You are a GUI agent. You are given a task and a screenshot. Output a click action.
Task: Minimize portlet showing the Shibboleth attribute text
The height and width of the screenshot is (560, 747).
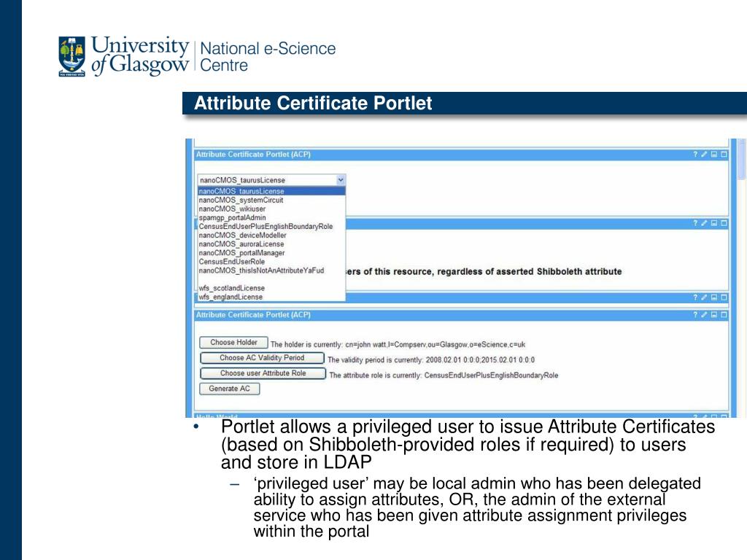pyautogui.click(x=714, y=223)
